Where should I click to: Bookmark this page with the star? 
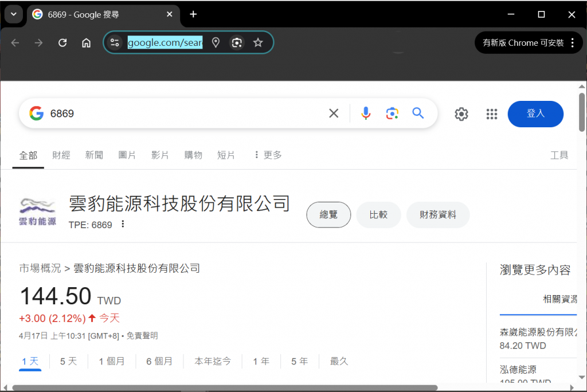click(258, 42)
